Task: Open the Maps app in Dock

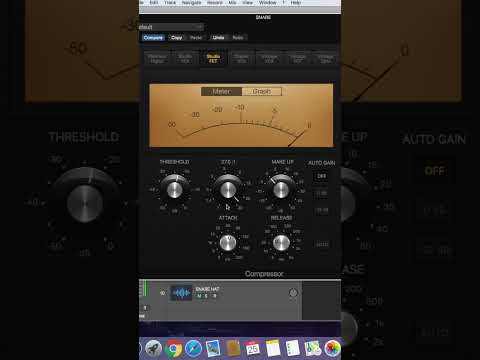Action: pyautogui.click(x=312, y=349)
